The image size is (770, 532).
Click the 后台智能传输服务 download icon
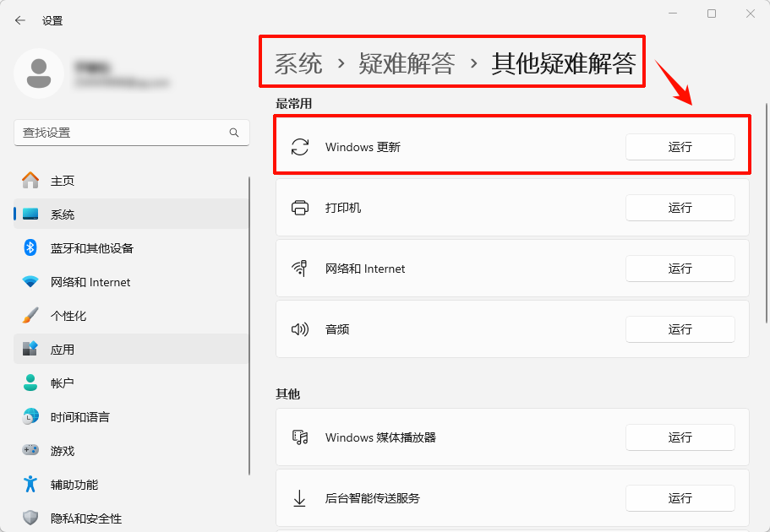[301, 498]
